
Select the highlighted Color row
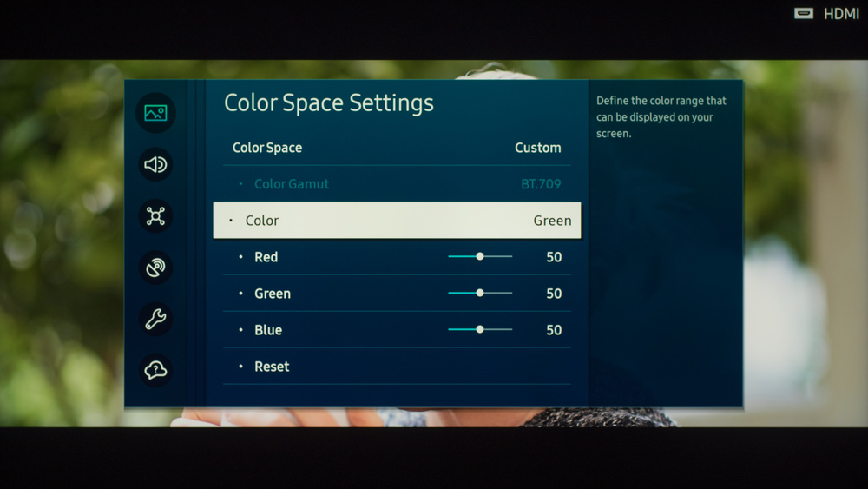[397, 221]
